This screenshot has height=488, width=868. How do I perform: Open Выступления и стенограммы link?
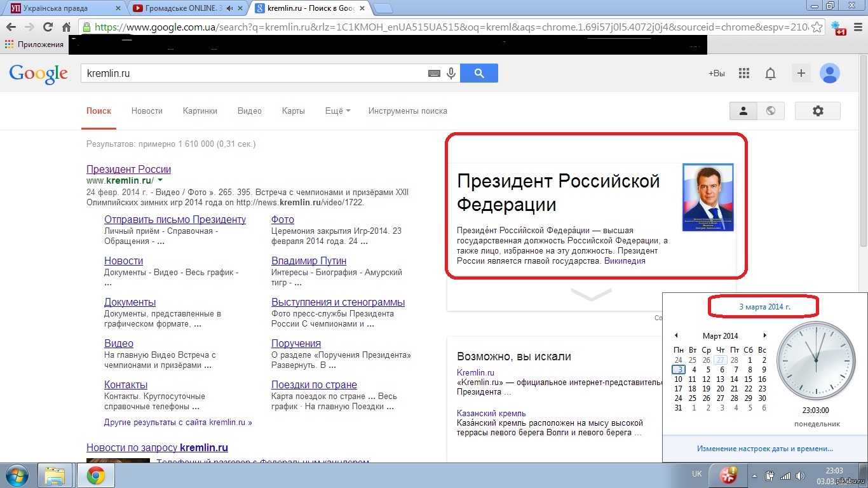pyautogui.click(x=338, y=302)
